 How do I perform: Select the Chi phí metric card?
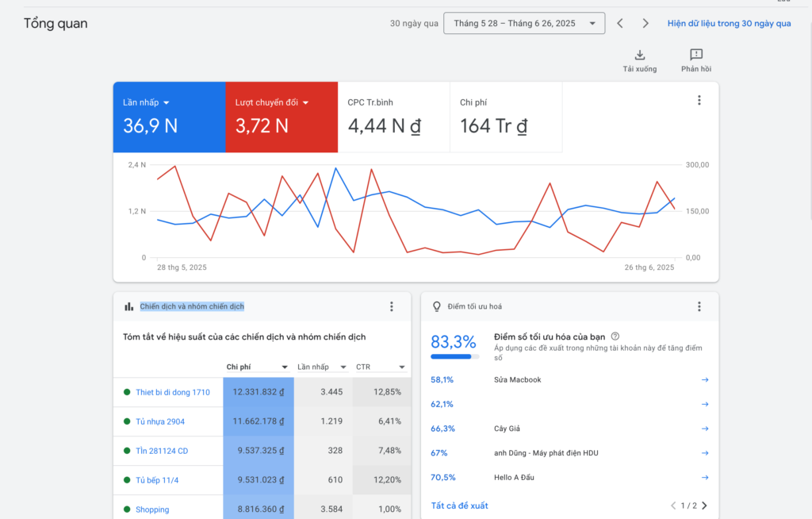pyautogui.click(x=507, y=117)
